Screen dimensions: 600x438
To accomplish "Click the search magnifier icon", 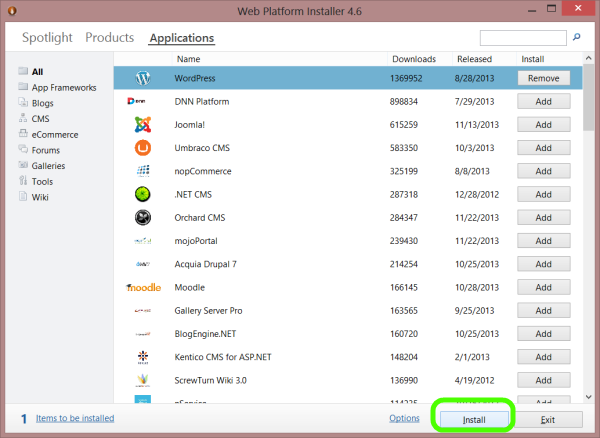I will tap(575, 38).
